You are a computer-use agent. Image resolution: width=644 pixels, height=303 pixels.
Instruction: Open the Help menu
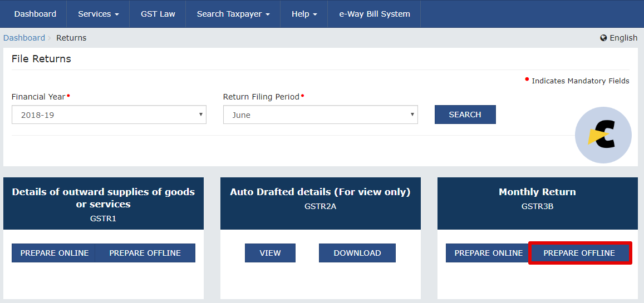pos(304,14)
